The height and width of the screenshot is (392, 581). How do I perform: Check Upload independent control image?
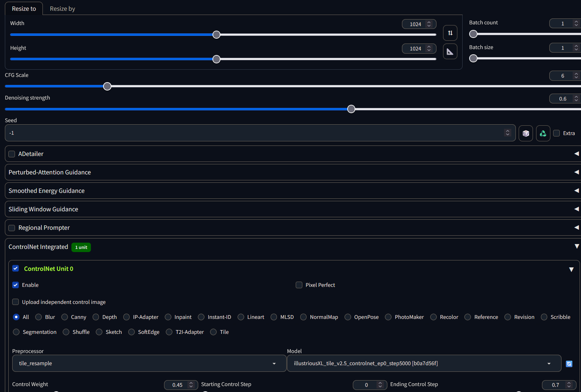click(16, 302)
